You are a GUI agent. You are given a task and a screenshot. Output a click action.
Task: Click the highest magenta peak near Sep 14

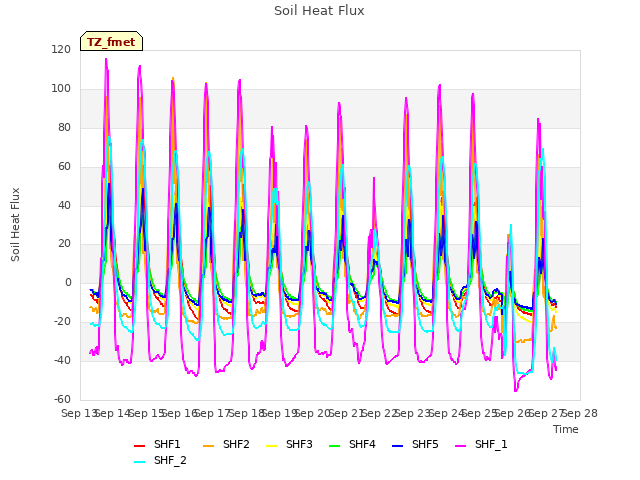[x=106, y=60]
